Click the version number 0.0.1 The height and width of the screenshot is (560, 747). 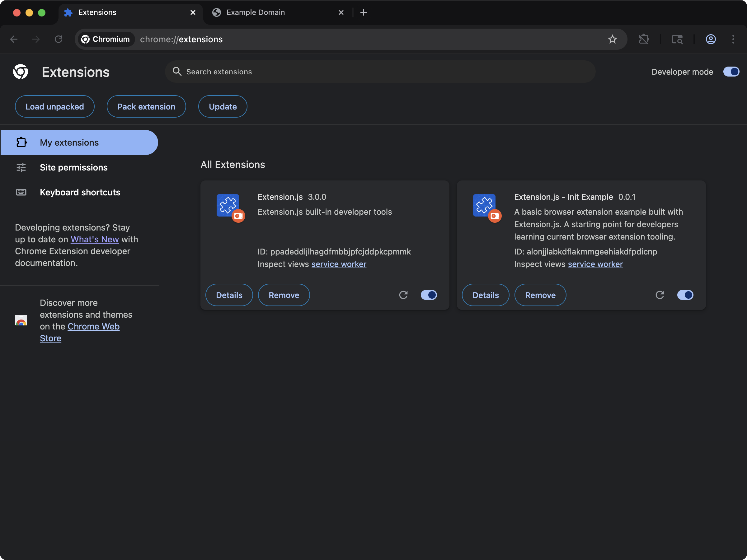[x=627, y=197]
